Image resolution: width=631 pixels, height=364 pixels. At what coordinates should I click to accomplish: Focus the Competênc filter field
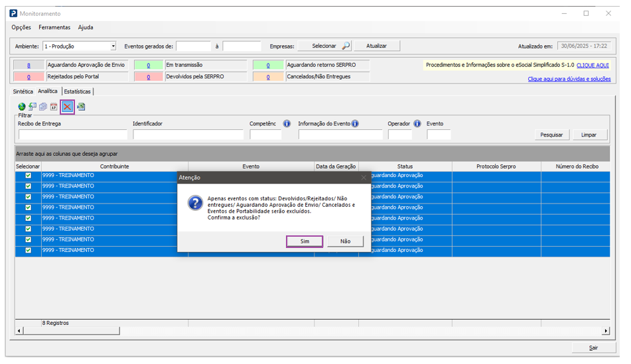pos(265,135)
